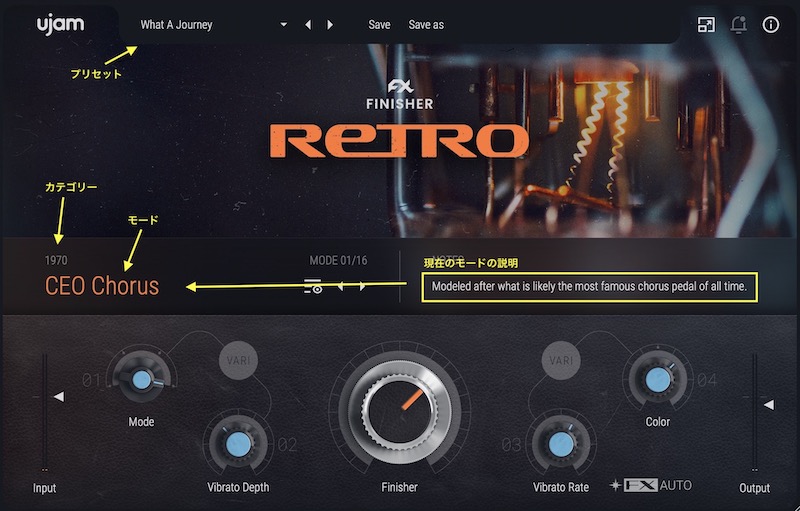Open the preset dropdown arrow
The height and width of the screenshot is (511, 800).
click(x=284, y=24)
